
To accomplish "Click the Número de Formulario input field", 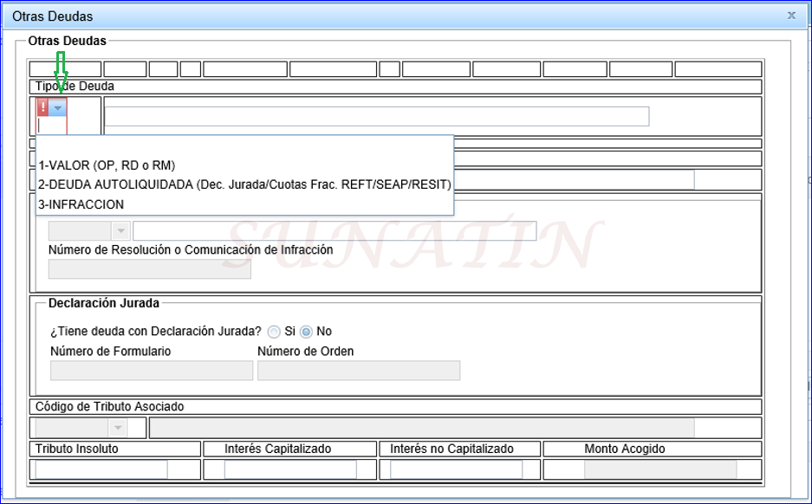I will tap(150, 370).
